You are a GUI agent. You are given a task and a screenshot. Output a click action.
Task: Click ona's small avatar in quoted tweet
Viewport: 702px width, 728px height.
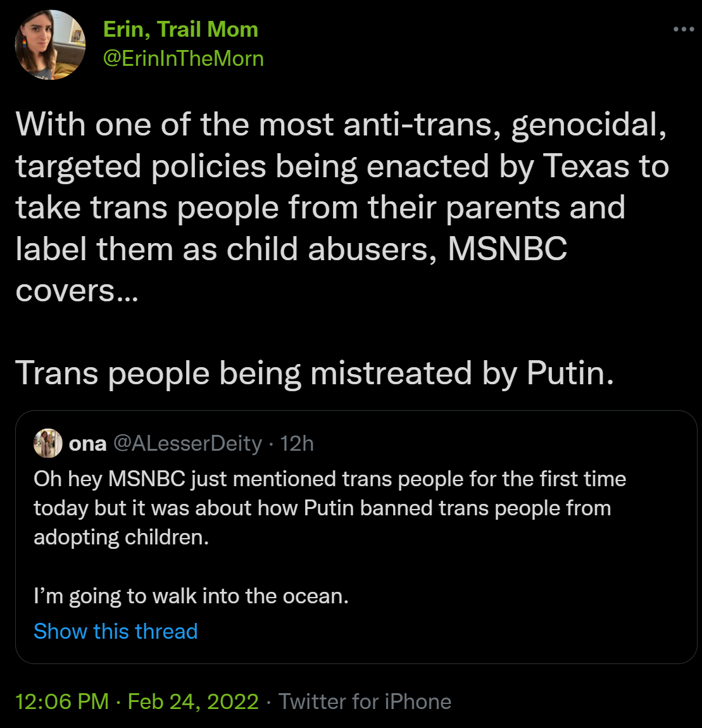pos(48,443)
